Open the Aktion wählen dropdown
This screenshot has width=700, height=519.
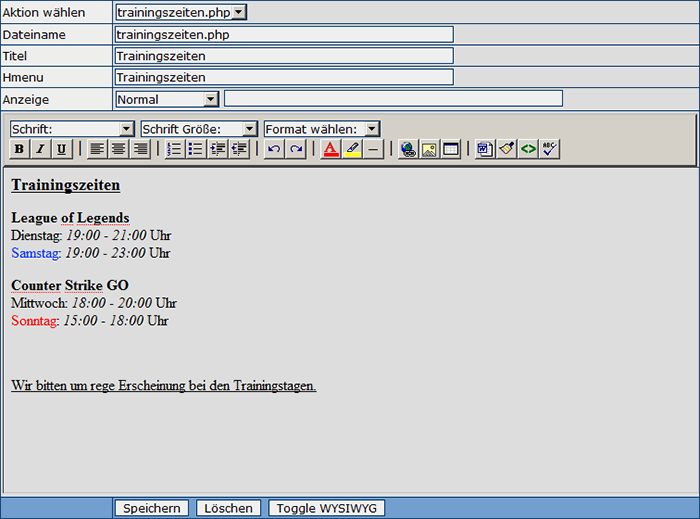(x=181, y=12)
